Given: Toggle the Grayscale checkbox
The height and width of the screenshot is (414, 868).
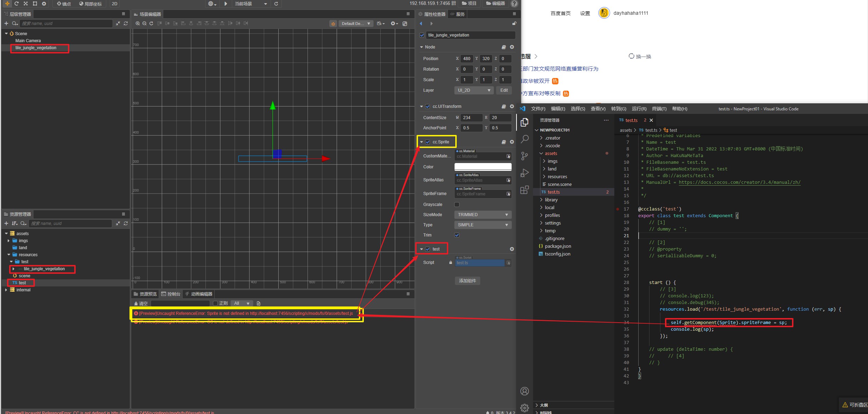Looking at the screenshot, I should [457, 205].
